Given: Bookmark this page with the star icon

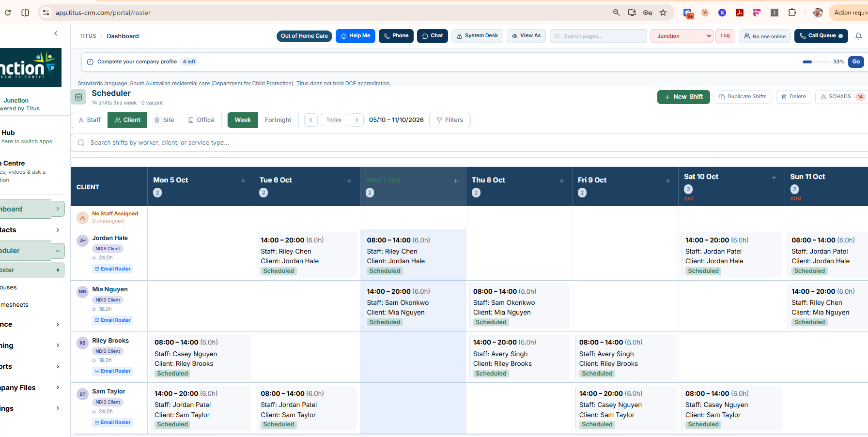Looking at the screenshot, I should tap(663, 13).
